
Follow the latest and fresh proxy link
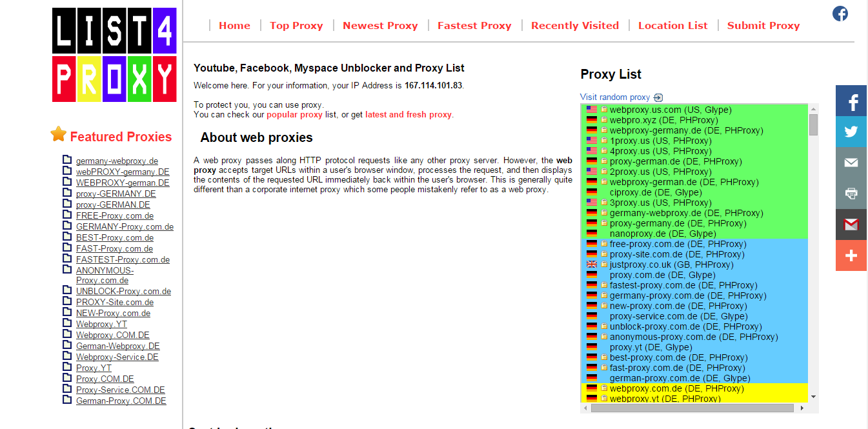click(409, 115)
